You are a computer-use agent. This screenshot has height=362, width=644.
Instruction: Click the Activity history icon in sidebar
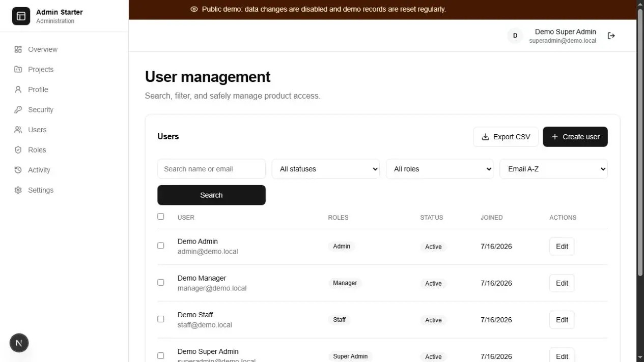click(18, 170)
